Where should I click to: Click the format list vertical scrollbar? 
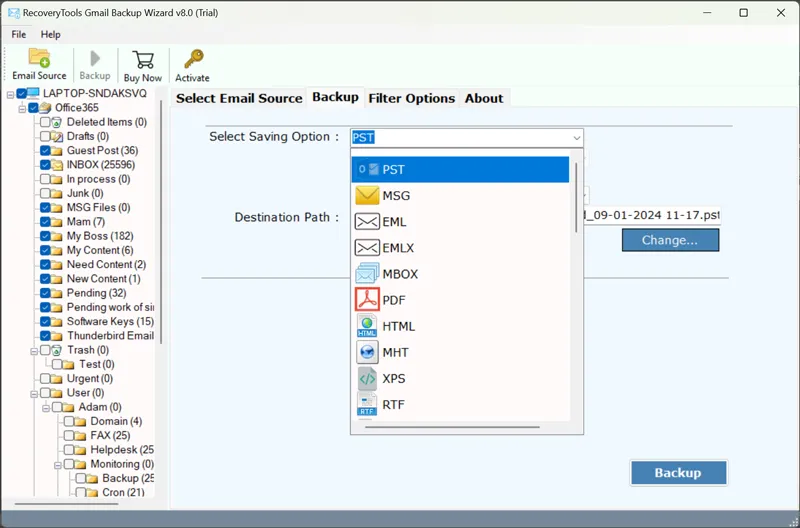577,200
